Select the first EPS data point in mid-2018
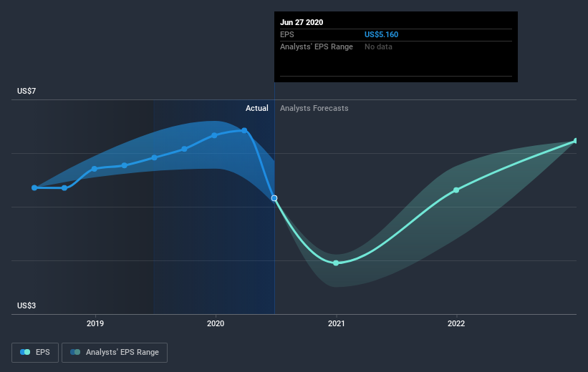The image size is (588, 372). click(34, 187)
